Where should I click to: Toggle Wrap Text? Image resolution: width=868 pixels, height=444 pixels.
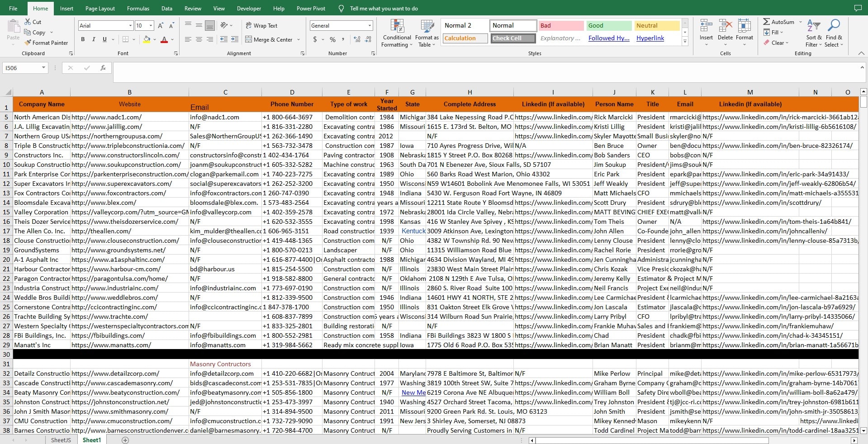coord(261,25)
